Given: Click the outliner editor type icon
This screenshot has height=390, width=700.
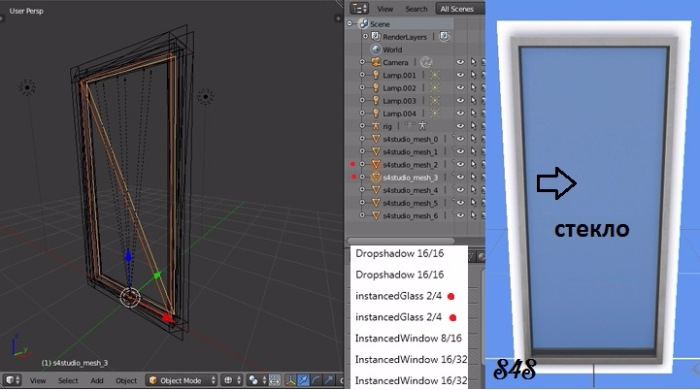Looking at the screenshot, I should (359, 8).
